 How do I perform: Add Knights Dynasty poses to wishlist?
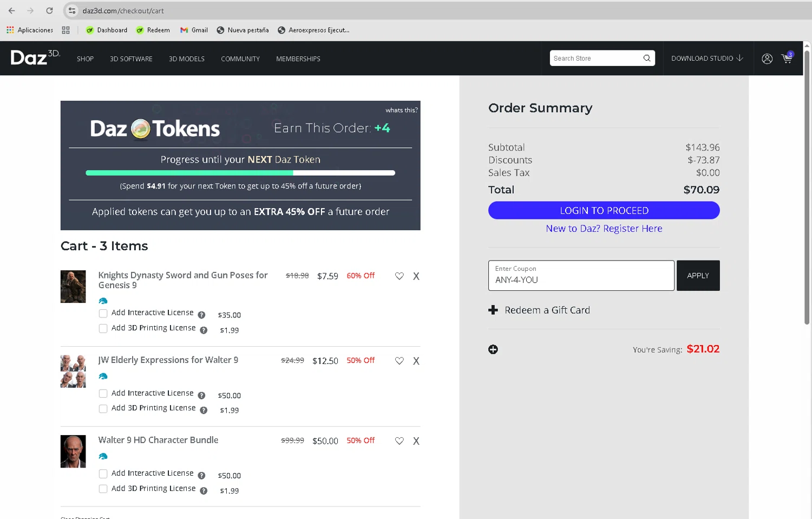click(400, 276)
